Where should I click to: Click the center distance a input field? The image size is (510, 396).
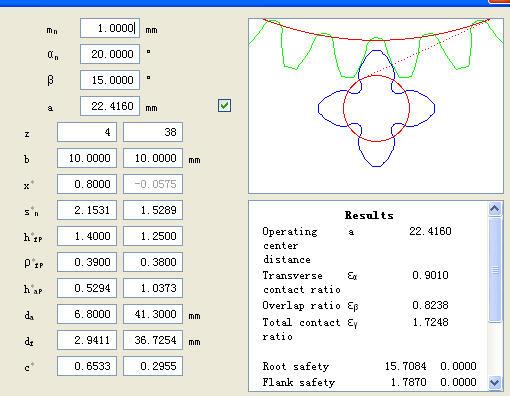110,106
